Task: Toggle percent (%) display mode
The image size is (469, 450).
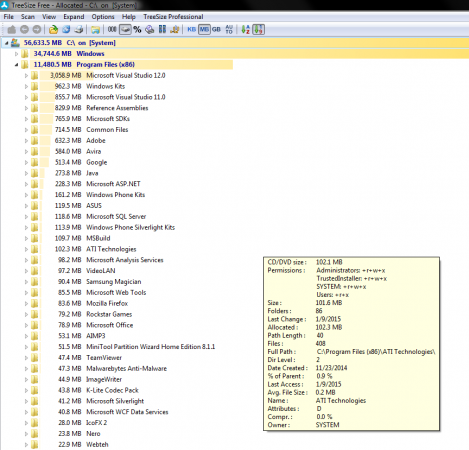Action: (x=137, y=30)
